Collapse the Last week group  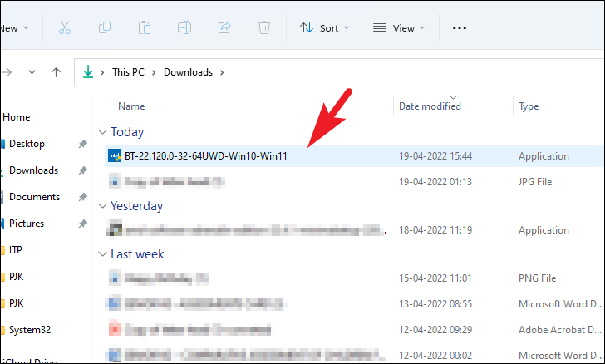click(102, 254)
